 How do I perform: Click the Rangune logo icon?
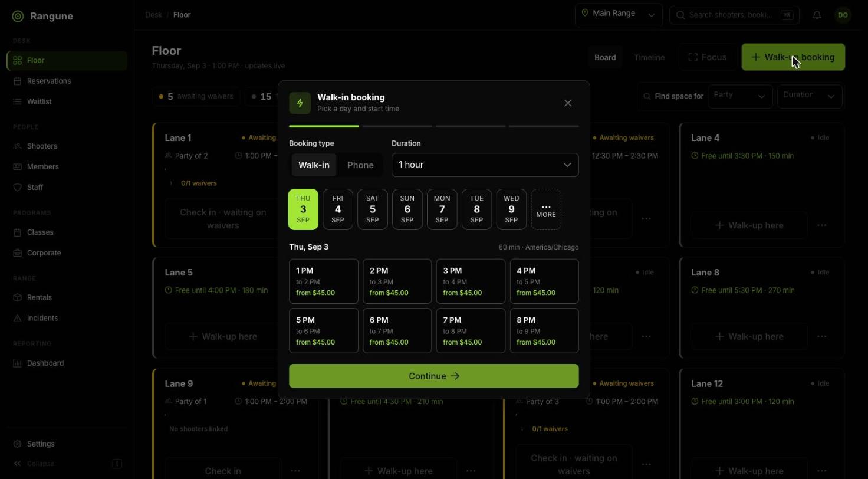pos(18,17)
